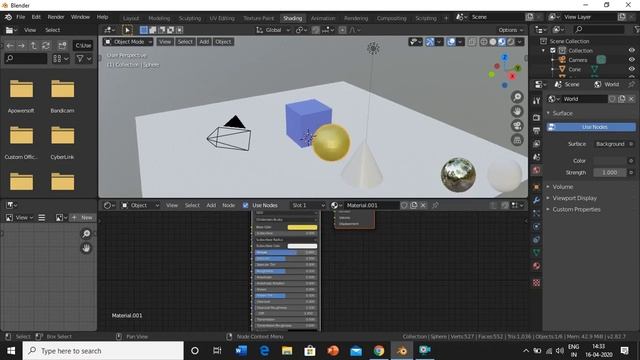Image resolution: width=640 pixels, height=360 pixels.
Task: Open the Tool properties tab
Action: pyautogui.click(x=536, y=100)
